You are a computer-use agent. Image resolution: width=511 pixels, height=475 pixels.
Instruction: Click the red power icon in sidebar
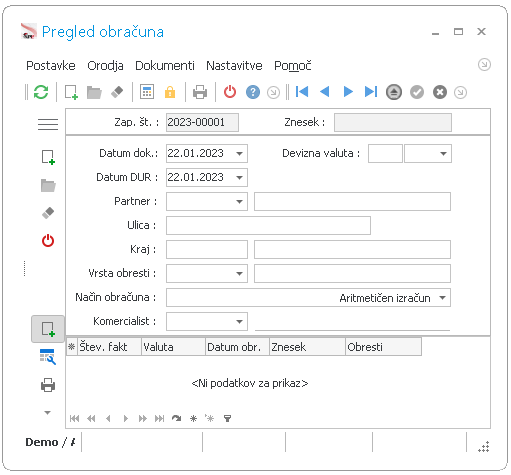point(48,241)
